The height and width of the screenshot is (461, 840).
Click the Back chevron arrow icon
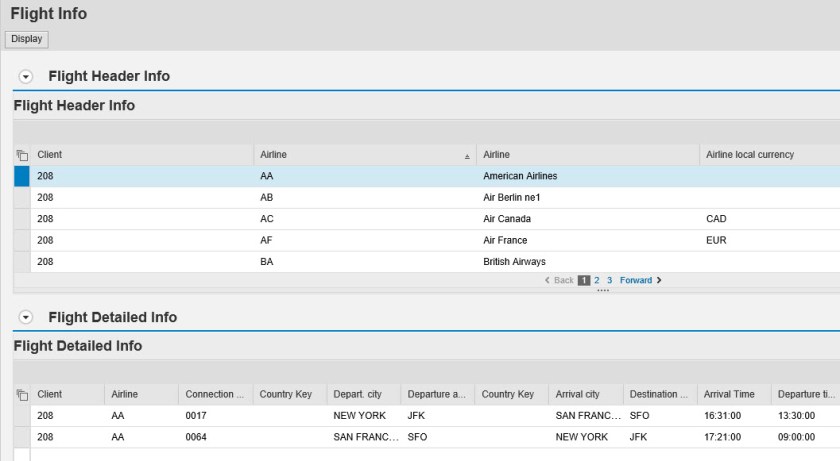[x=547, y=280]
